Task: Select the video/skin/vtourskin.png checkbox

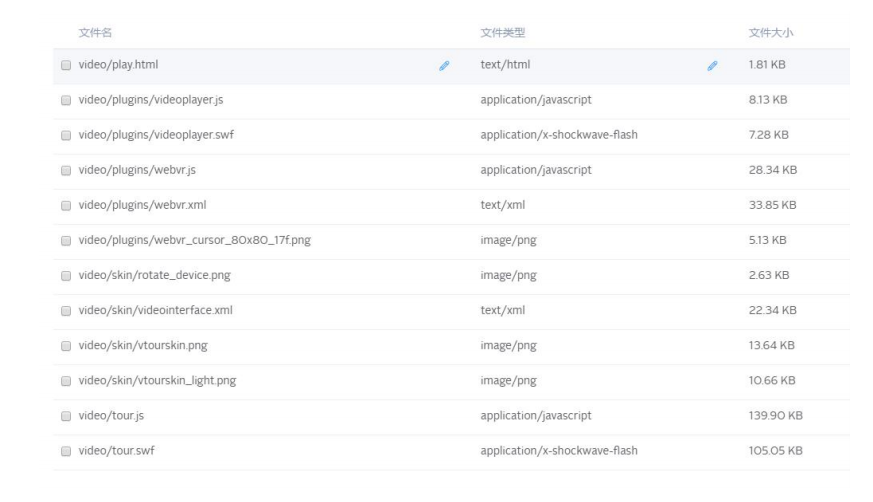Action: 66,346
